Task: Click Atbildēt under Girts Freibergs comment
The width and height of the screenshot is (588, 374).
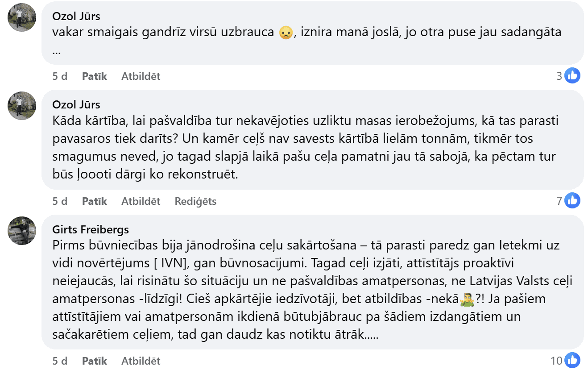Action: coord(141,361)
